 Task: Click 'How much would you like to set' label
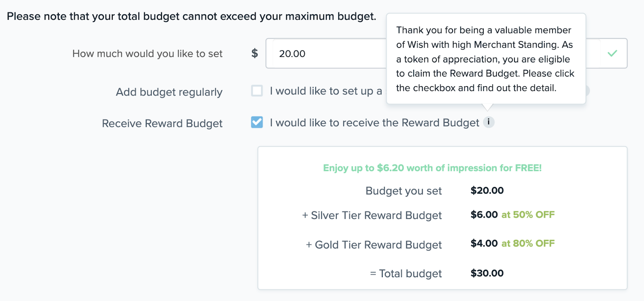tap(147, 54)
